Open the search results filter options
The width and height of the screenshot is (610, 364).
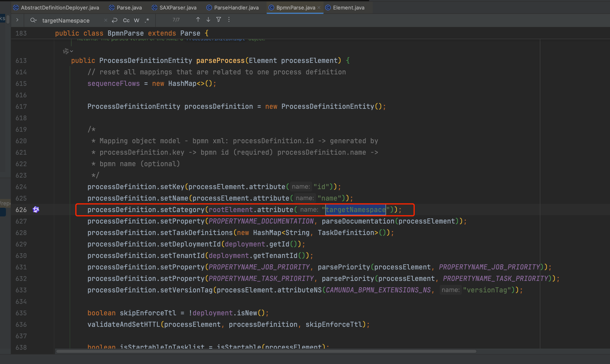point(219,20)
